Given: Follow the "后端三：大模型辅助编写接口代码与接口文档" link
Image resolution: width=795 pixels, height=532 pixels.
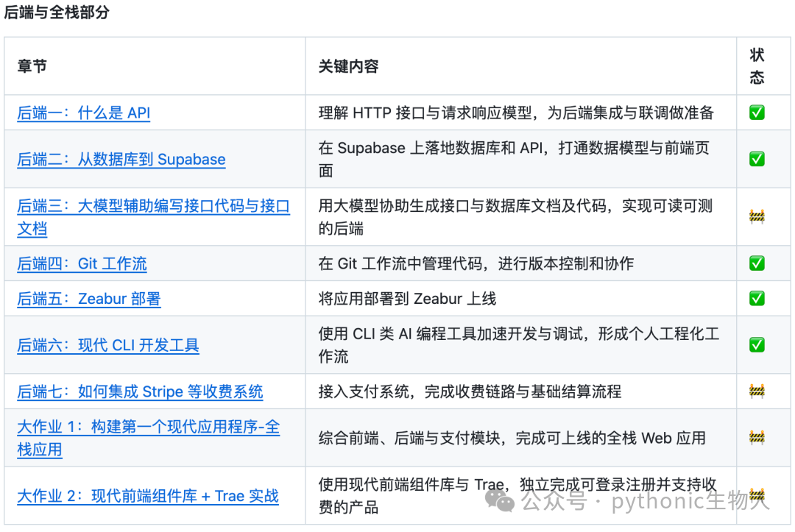Looking at the screenshot, I should [154, 217].
